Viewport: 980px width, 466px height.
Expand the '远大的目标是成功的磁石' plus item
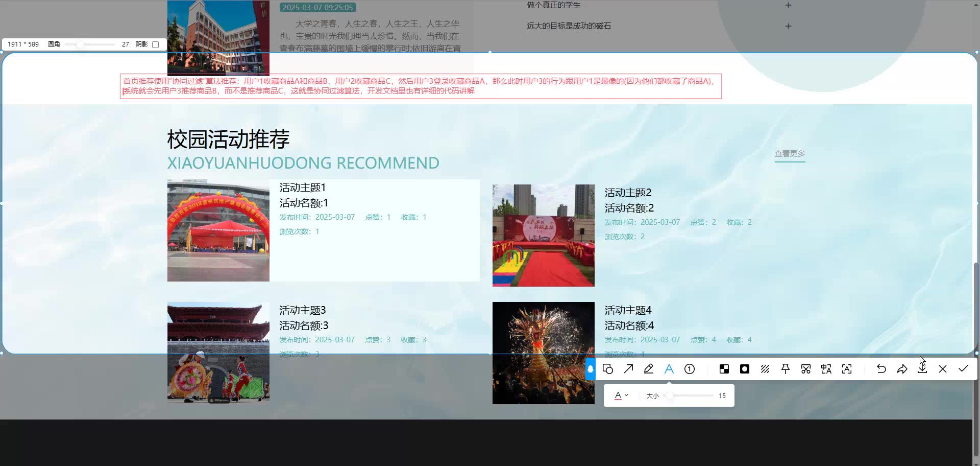click(788, 26)
